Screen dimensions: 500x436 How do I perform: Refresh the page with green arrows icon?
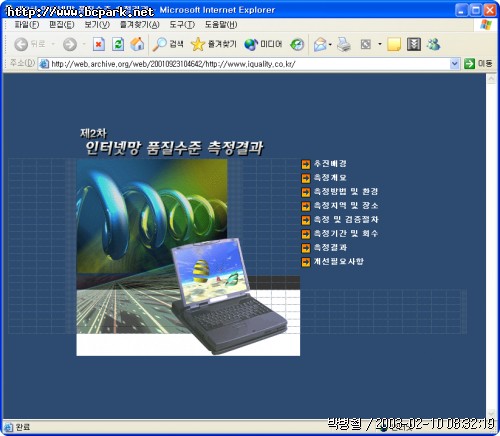118,44
